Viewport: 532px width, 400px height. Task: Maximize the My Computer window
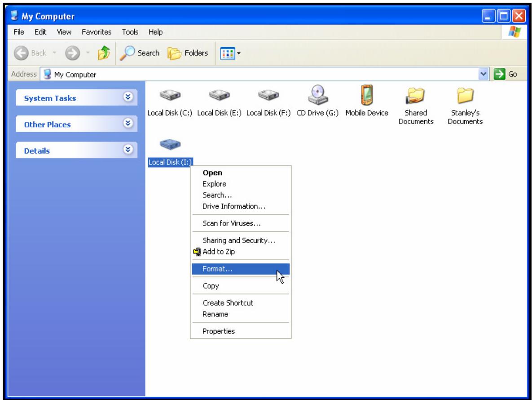(504, 16)
